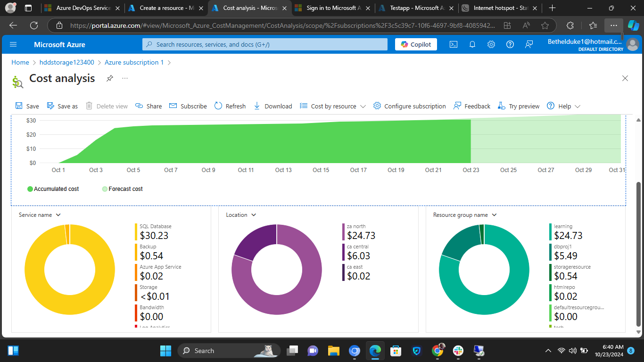Screen dimensions: 644x362
Task: Toggle the Forecast cost legend item
Action: pyautogui.click(x=122, y=189)
